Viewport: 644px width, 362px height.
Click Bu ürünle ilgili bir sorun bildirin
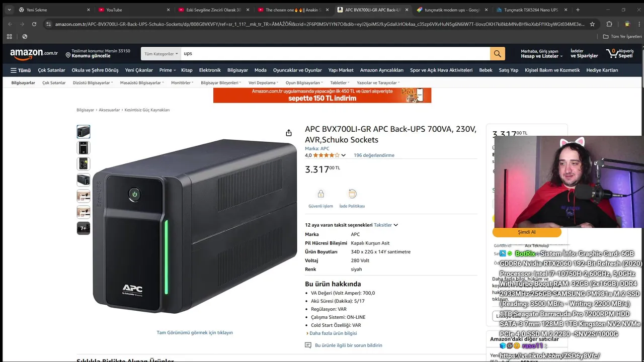click(348, 345)
